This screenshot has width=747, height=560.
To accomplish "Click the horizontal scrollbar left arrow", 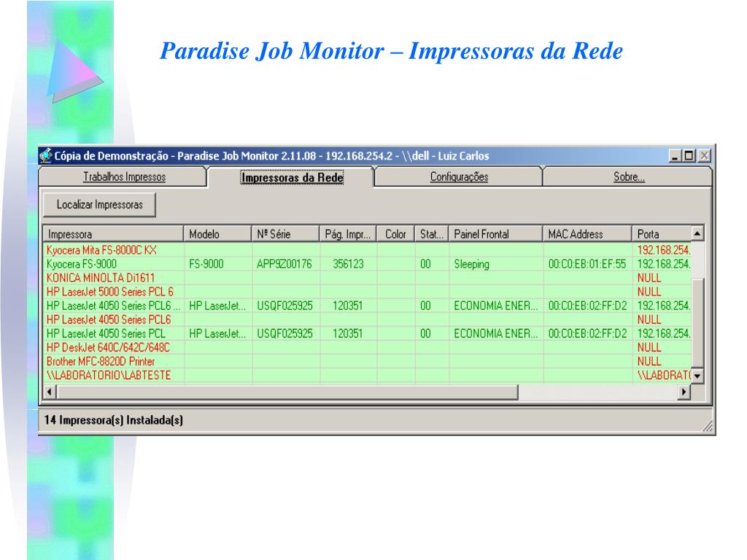I will point(50,392).
